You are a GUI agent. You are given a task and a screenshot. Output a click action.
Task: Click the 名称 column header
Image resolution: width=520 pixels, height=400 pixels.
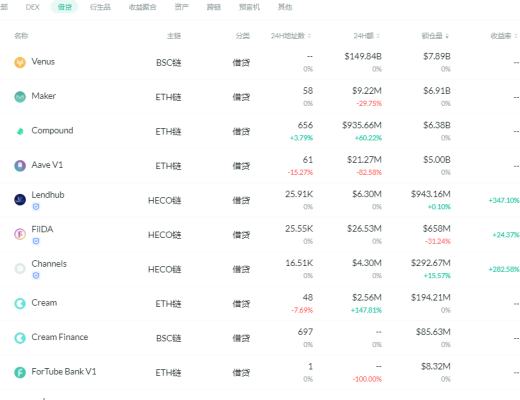coord(21,36)
